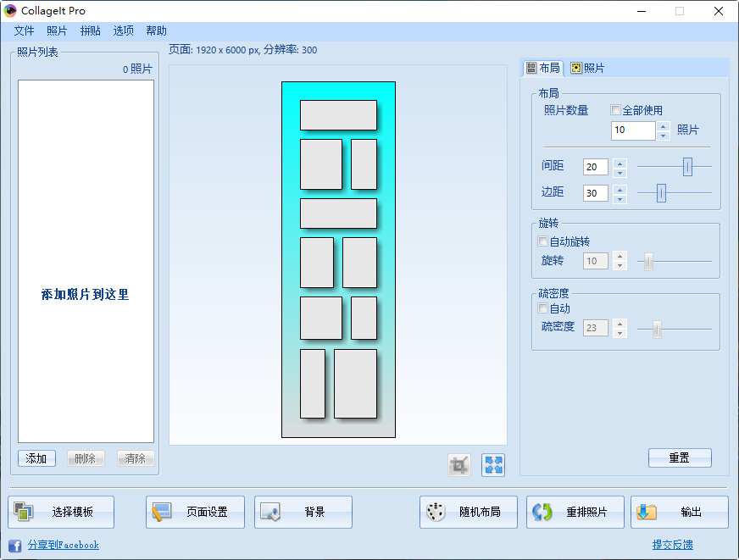Check the 自动 sparsity checkbox
Screen dimensions: 739x560
(542, 308)
